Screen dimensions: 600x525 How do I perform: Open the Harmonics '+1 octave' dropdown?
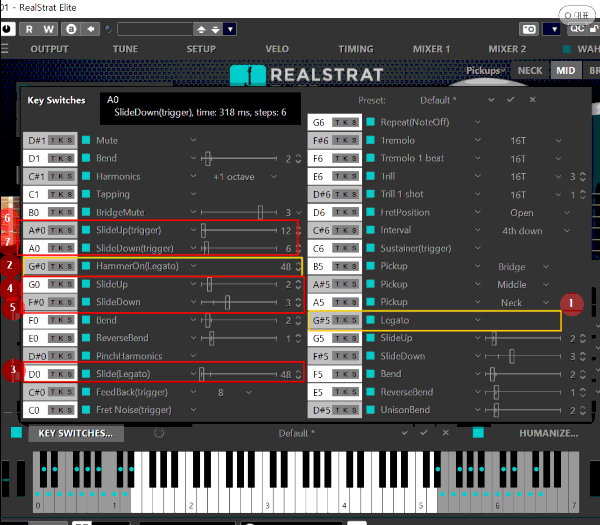coord(245,176)
